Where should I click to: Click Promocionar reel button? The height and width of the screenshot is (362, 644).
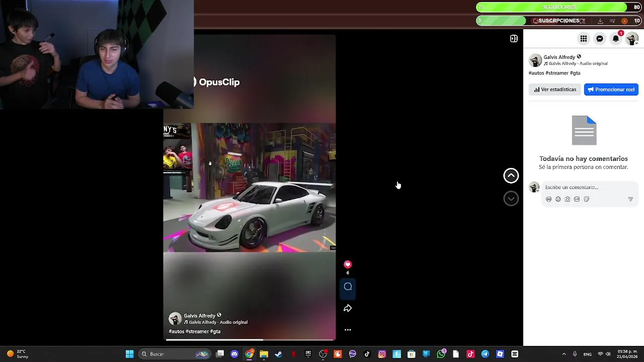click(611, 89)
